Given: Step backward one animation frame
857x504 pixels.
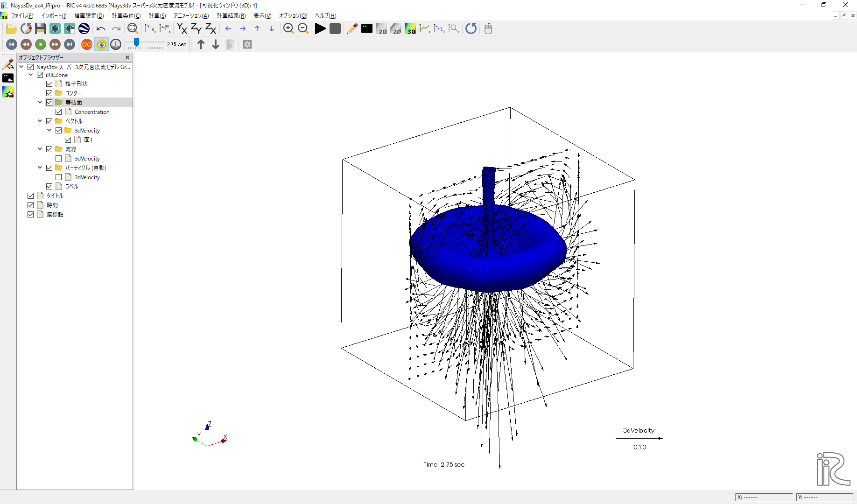Looking at the screenshot, I should [26, 44].
